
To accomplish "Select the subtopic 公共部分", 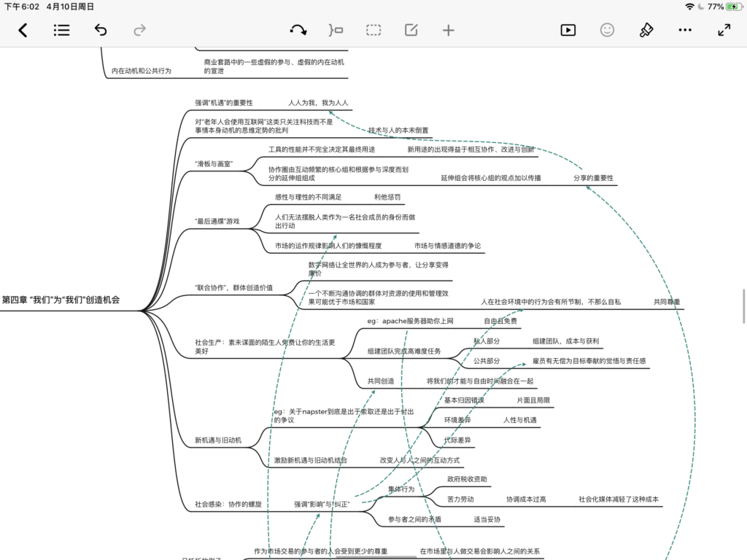I will (487, 361).
